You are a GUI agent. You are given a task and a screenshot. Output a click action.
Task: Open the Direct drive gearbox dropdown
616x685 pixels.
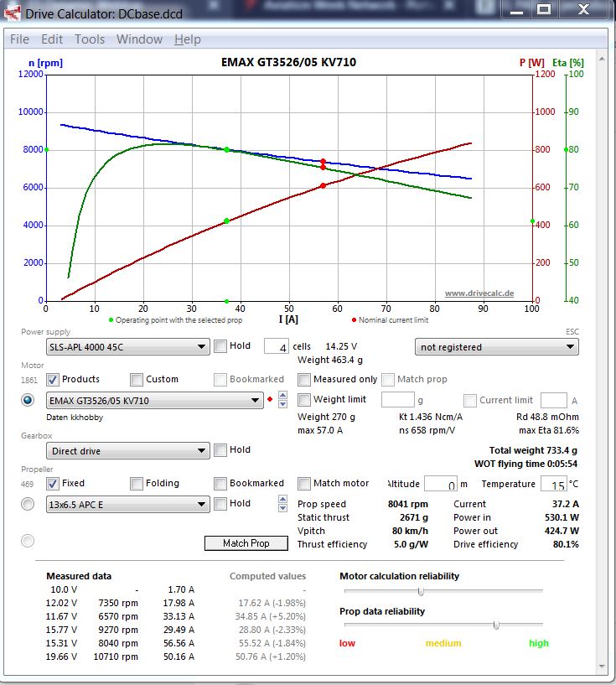click(127, 451)
